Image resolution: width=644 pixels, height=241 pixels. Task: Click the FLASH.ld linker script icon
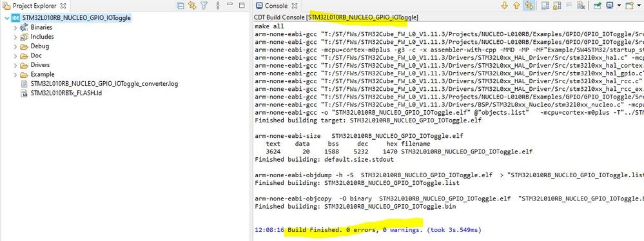coord(24,93)
